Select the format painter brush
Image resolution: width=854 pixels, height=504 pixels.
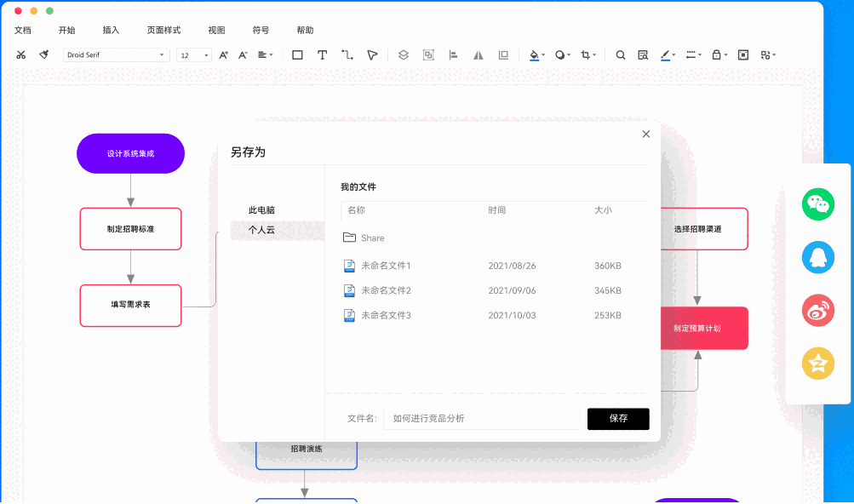tap(44, 54)
